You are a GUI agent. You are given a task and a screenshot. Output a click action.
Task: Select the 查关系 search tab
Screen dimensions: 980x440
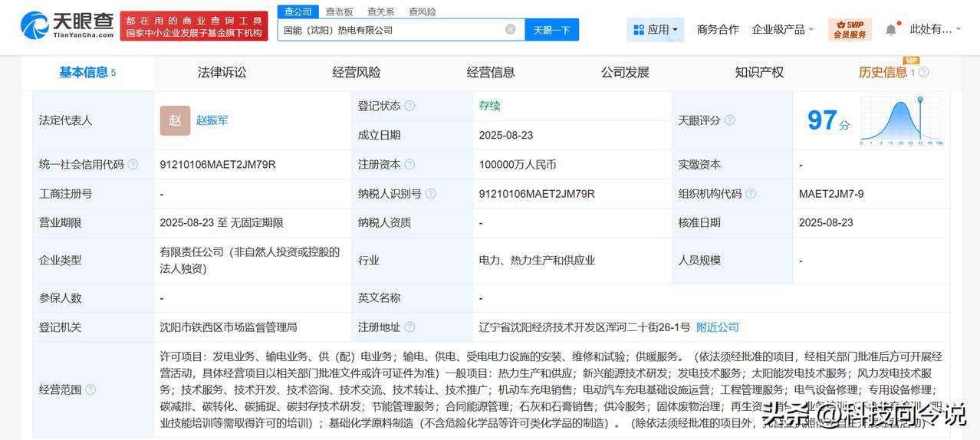coord(380,11)
